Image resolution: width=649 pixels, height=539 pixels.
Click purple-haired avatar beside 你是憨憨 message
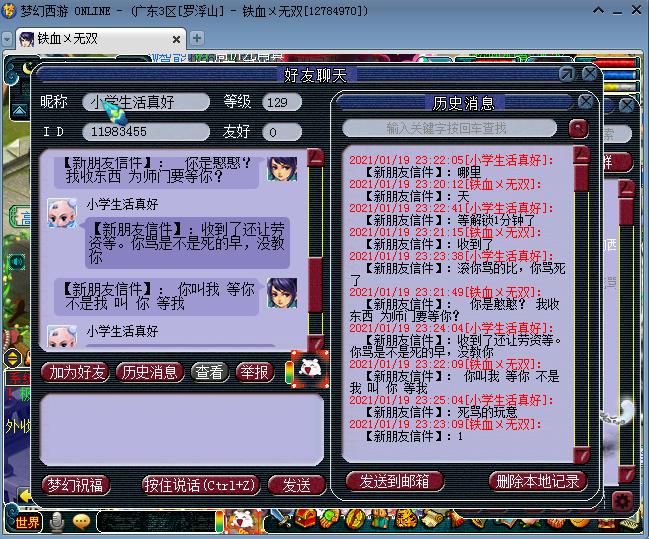pos(282,168)
